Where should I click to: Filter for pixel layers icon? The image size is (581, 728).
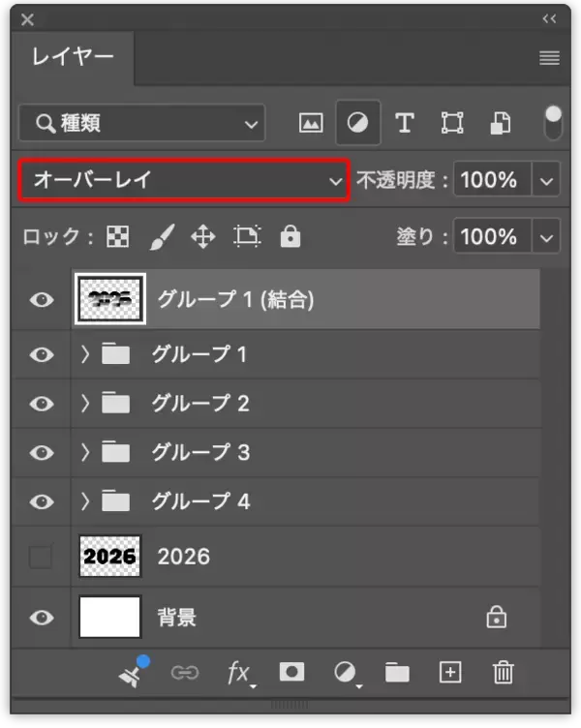point(311,124)
